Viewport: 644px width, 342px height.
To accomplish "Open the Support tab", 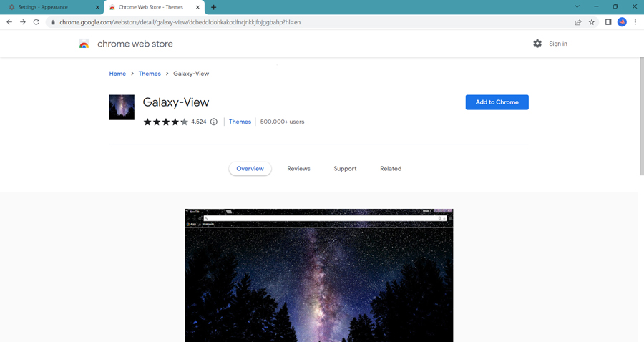I will (x=345, y=169).
